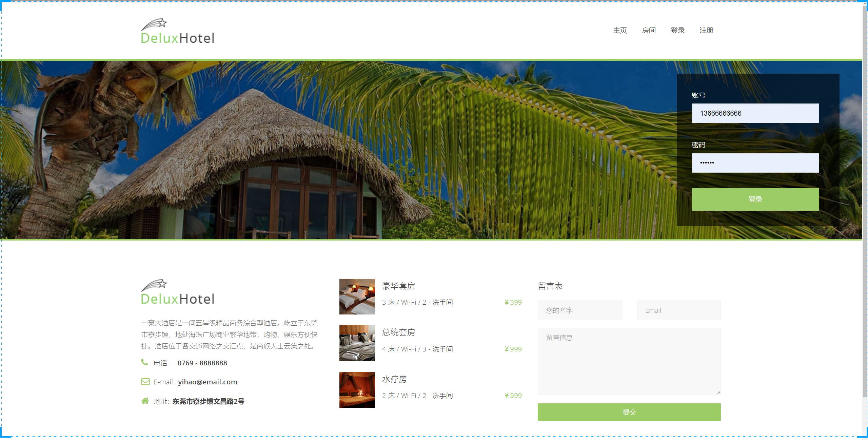Submit the message form via 提交 button
The height and width of the screenshot is (440, 868).
pos(629,412)
